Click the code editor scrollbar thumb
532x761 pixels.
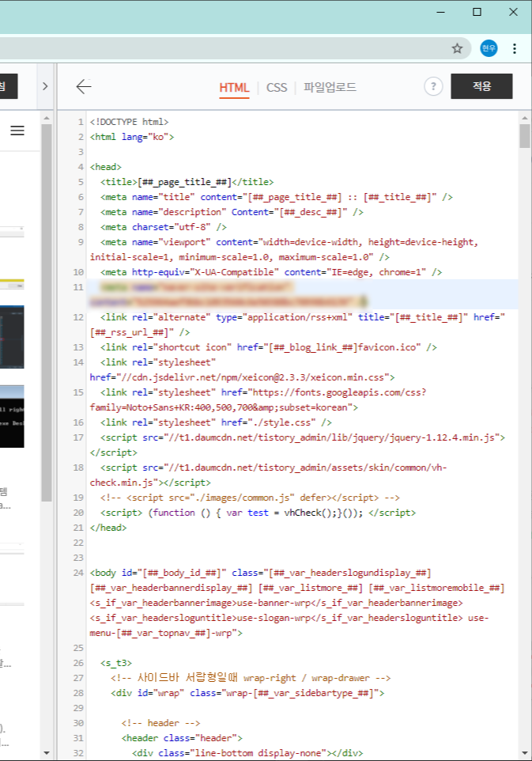click(x=524, y=136)
